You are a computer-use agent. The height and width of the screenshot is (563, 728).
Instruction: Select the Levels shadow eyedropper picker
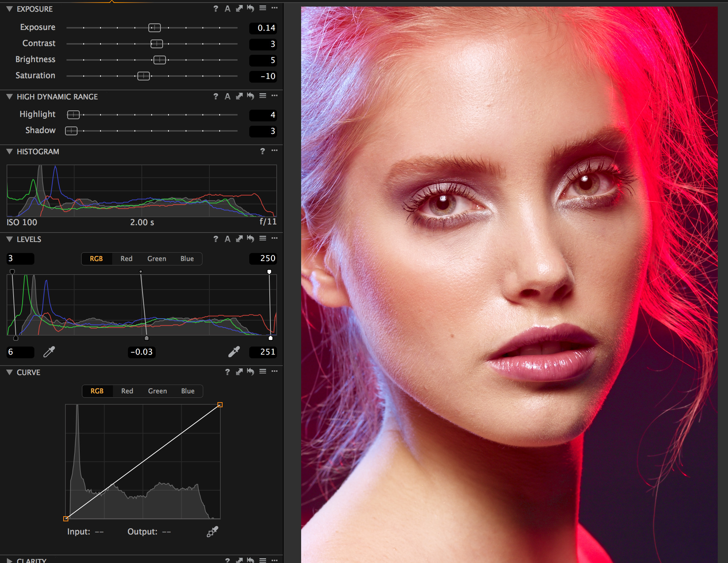49,352
